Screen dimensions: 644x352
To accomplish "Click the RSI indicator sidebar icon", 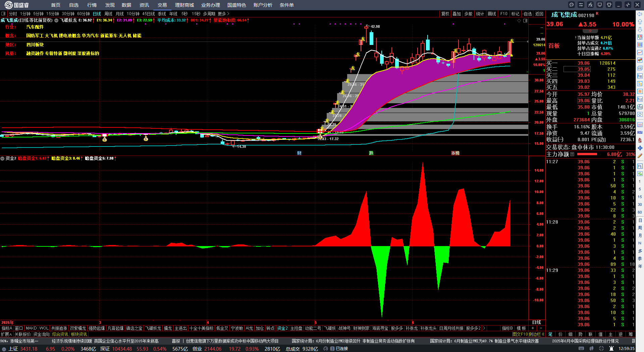I will [x=640, y=132].
